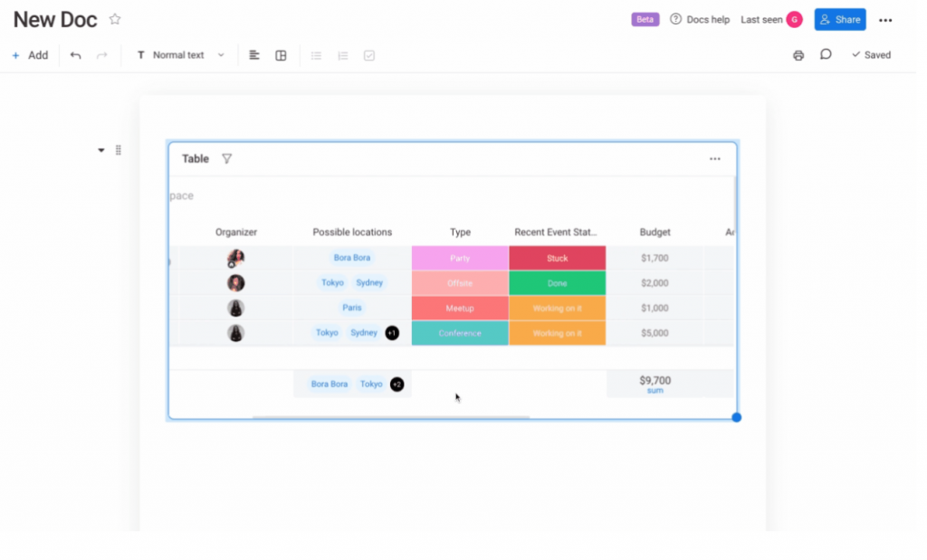Select the pink Party type swatch

(459, 257)
